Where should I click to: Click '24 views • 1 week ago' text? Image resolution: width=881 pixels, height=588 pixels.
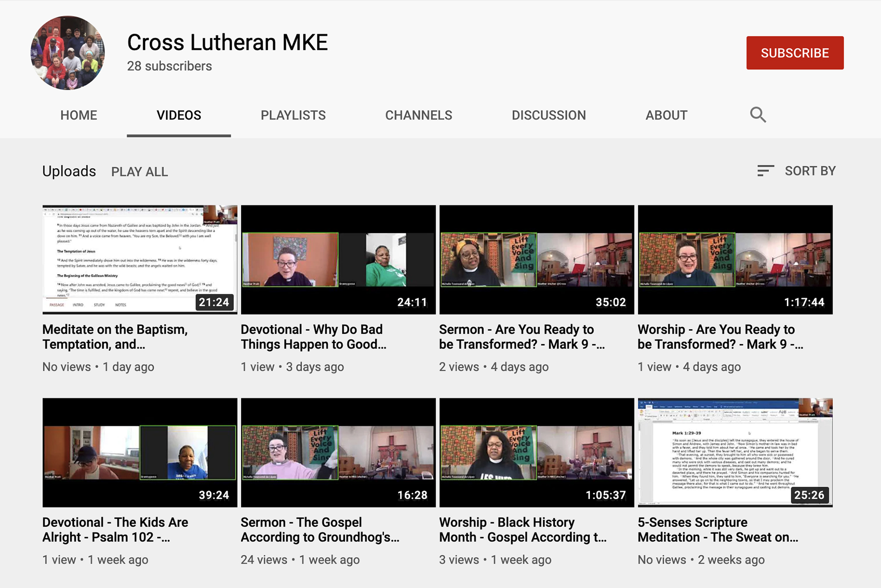coord(300,560)
